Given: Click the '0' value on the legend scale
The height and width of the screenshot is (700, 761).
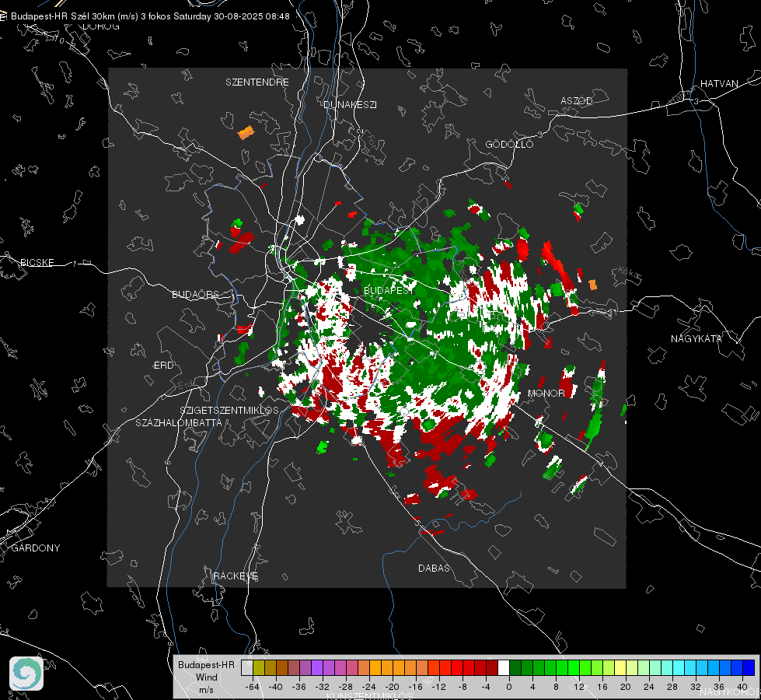Looking at the screenshot, I should [508, 687].
